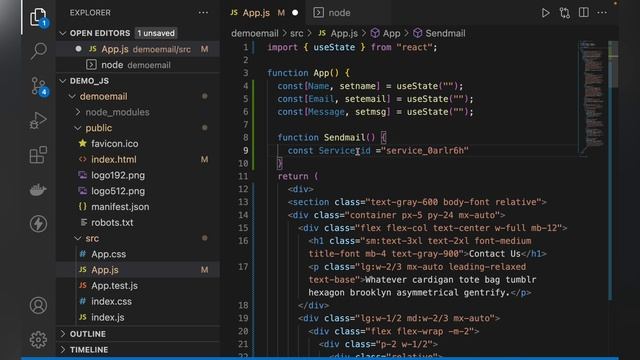Open the Extensions view

tap(38, 155)
